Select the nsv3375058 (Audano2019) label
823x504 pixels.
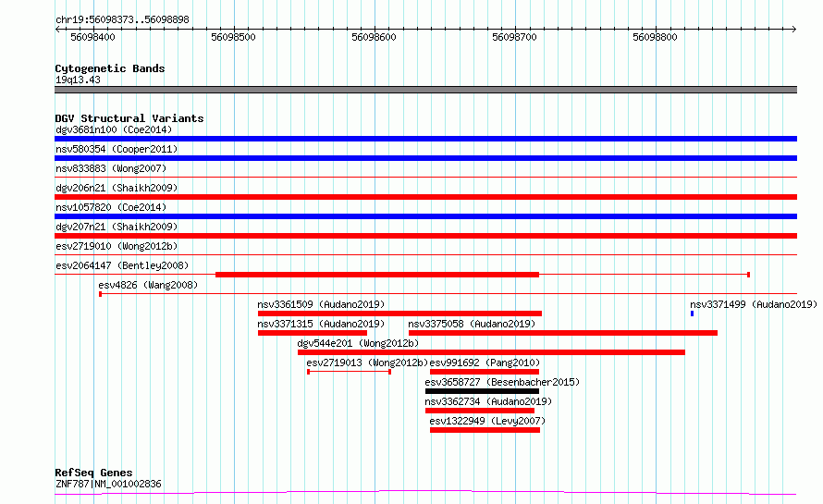[x=472, y=324]
